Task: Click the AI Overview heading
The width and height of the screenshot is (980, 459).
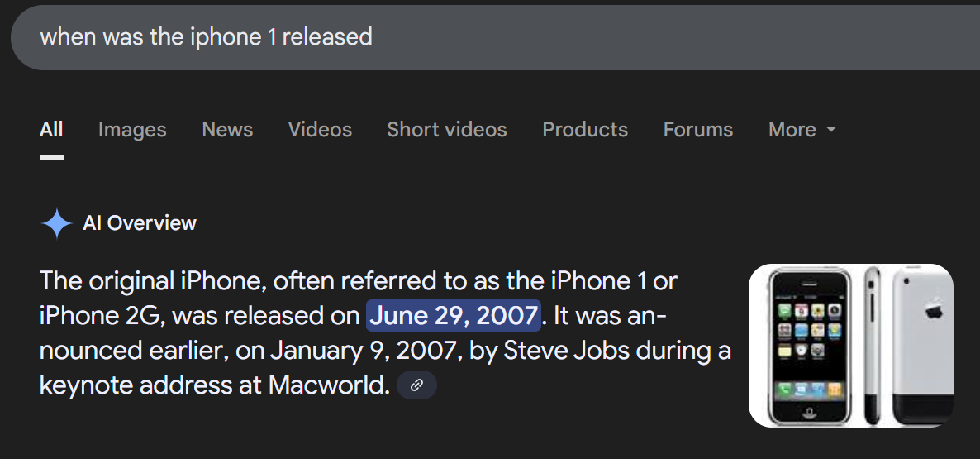Action: click(x=140, y=223)
